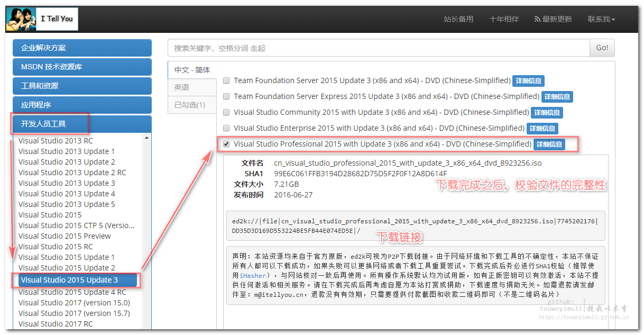Show 详细信息 for Visual Studio Enterprise 2015
Screen dimensions: 644x335
click(542, 129)
